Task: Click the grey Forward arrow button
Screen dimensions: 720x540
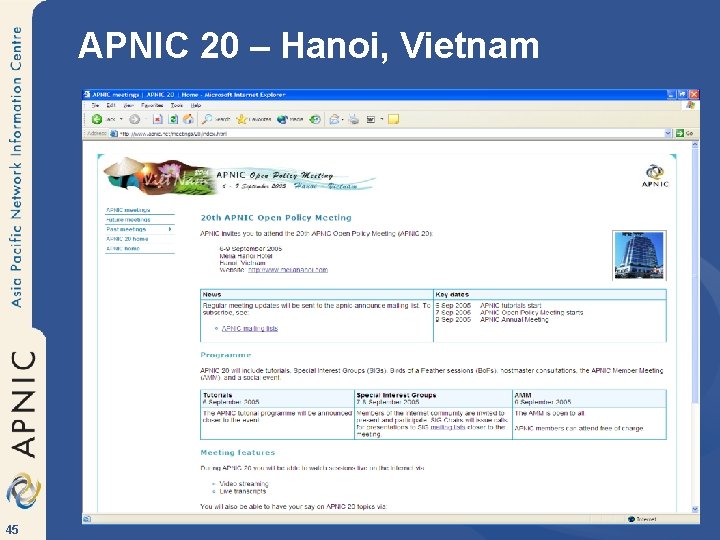Action: [x=135, y=119]
